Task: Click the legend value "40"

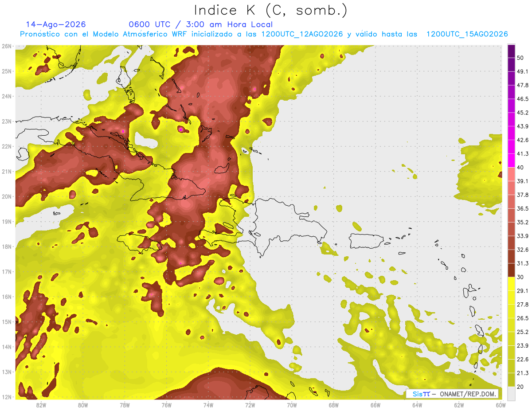Action: (x=520, y=167)
